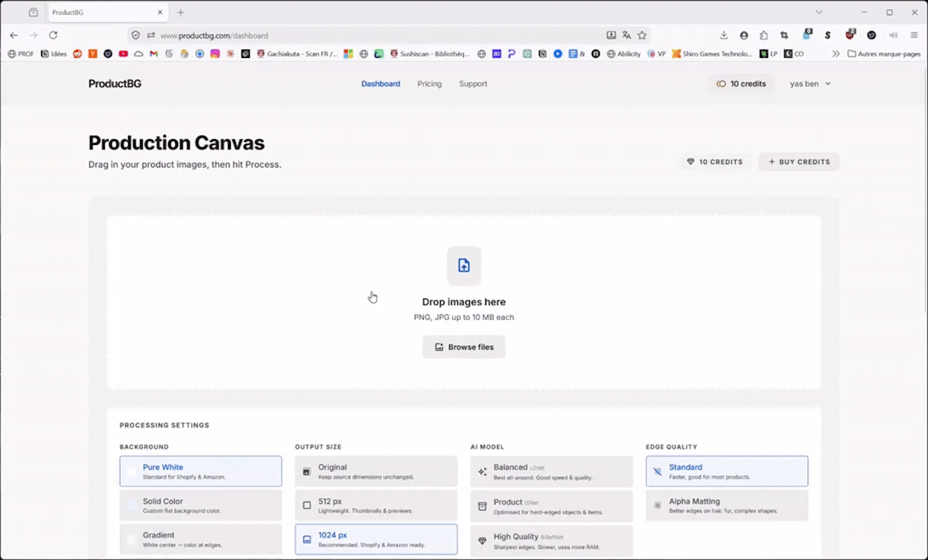Image resolution: width=928 pixels, height=560 pixels.
Task: Click the file upload icon in drop zone
Action: point(463,266)
